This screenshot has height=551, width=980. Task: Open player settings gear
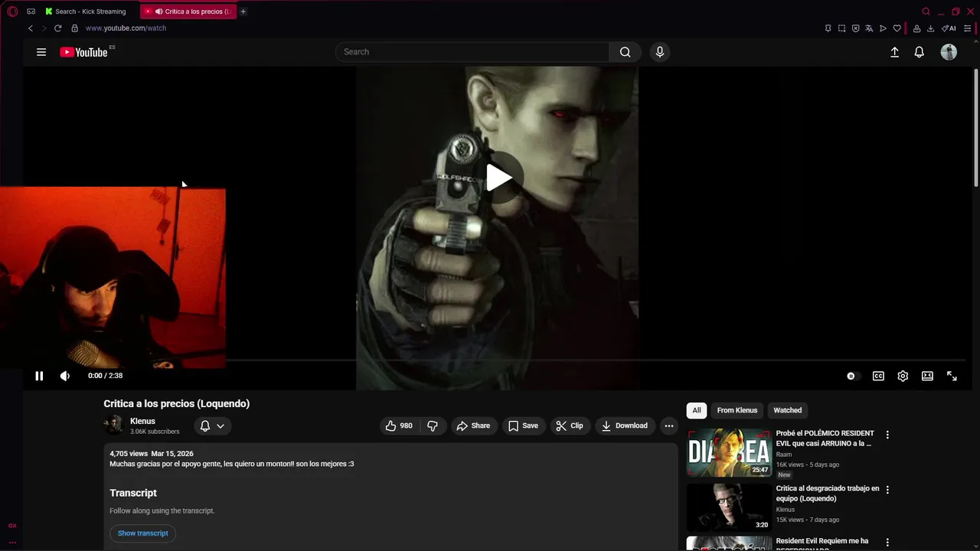tap(903, 376)
